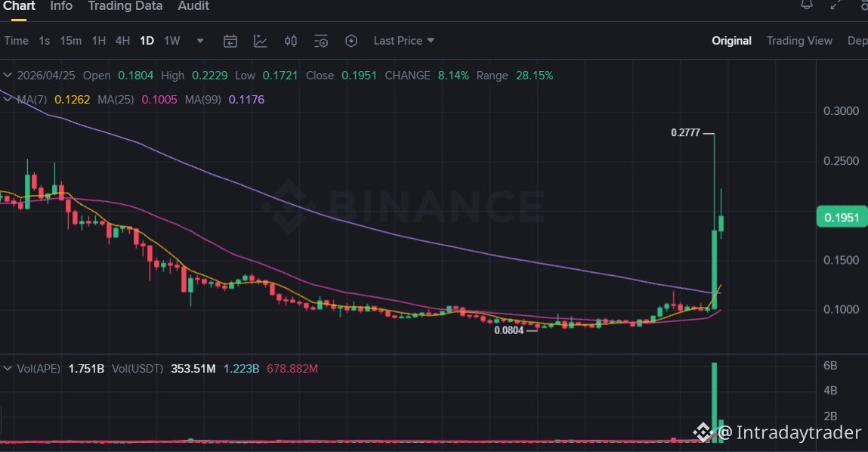This screenshot has width=868, height=452.
Task: Select the Original chart view
Action: point(731,41)
